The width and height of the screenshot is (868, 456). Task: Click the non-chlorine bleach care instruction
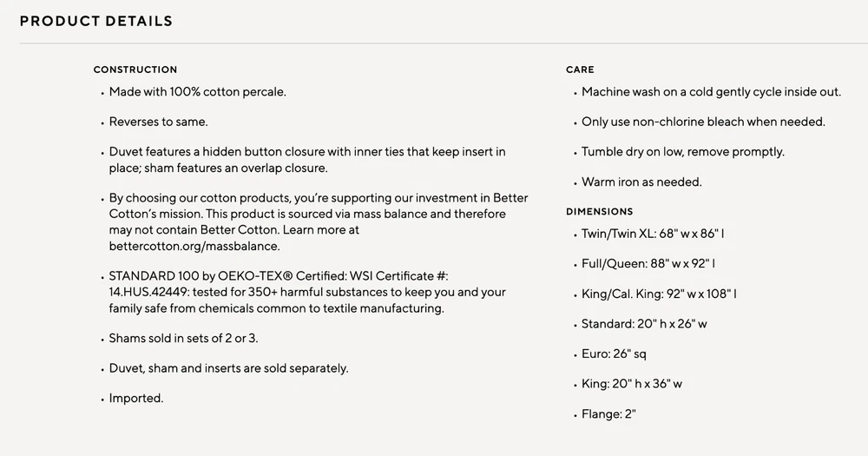[x=703, y=122]
